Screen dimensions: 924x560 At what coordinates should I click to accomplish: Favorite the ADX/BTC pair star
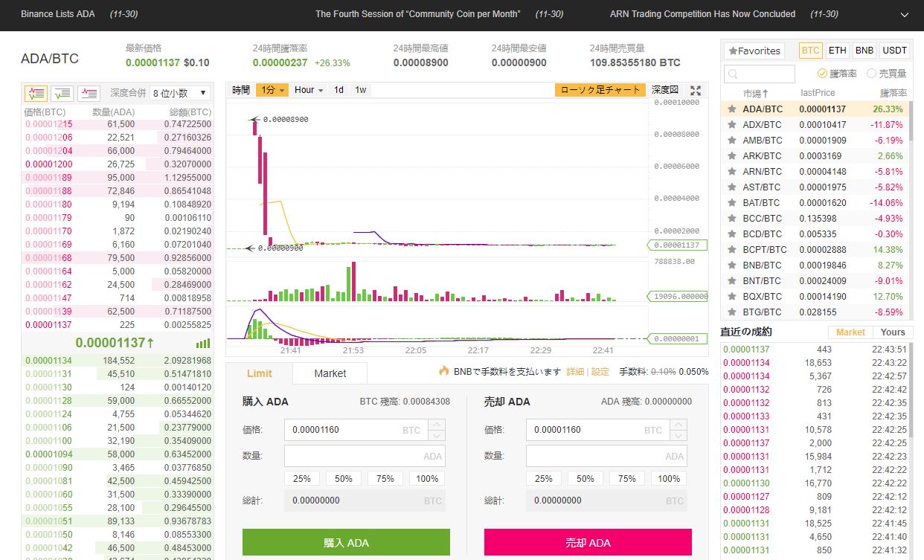pyautogui.click(x=732, y=125)
